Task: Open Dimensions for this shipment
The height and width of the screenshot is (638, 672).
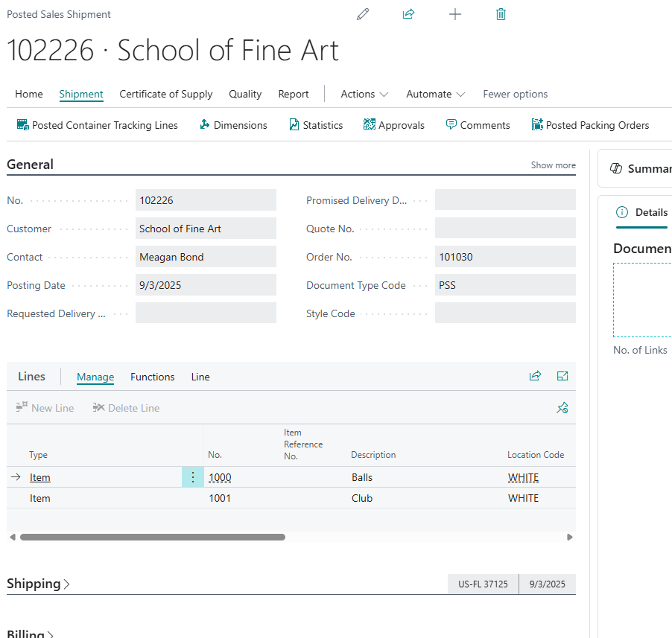Action: tap(233, 125)
